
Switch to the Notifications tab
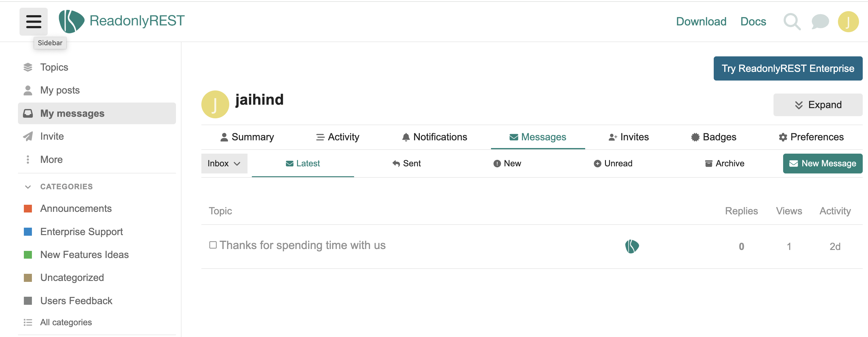[x=434, y=137]
